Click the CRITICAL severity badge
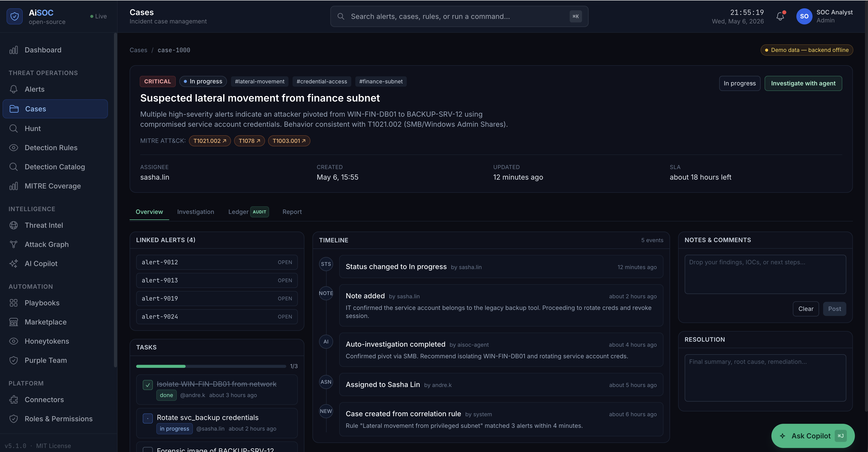Screen dimensions: 868x452 (157, 81)
